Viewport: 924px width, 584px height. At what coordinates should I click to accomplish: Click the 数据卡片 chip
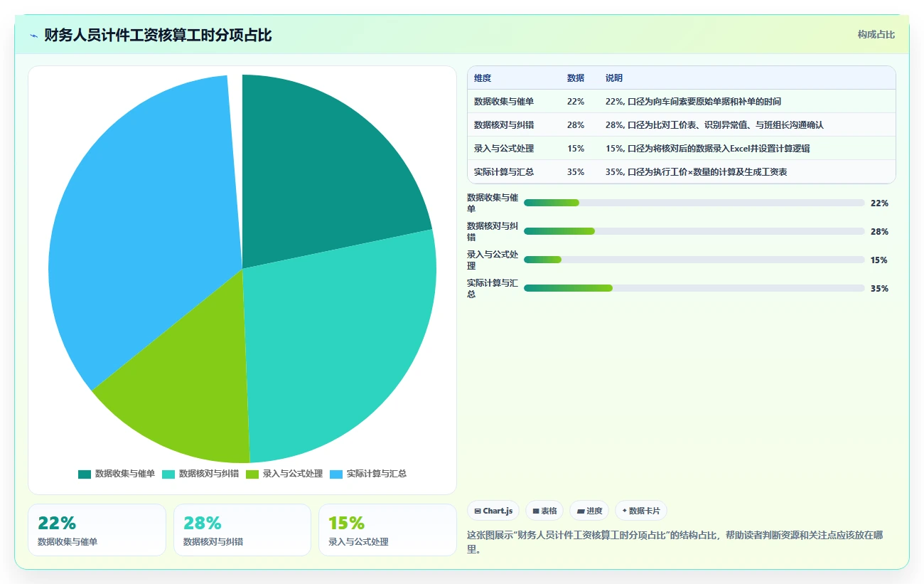click(x=641, y=511)
